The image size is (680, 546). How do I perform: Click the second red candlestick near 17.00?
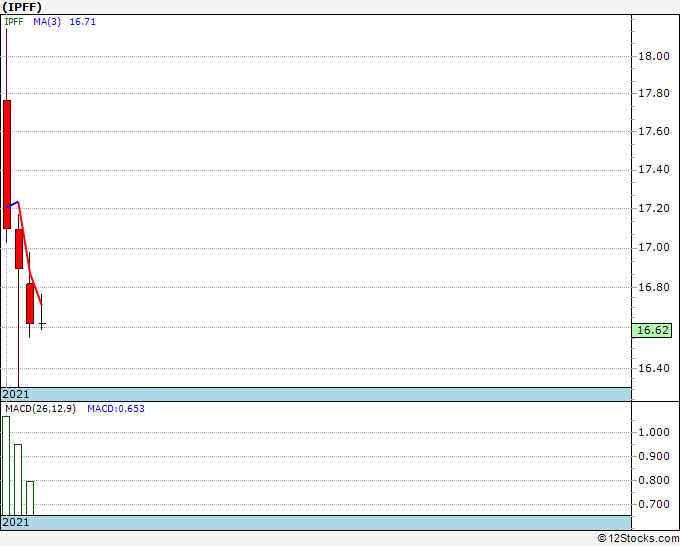pos(19,249)
